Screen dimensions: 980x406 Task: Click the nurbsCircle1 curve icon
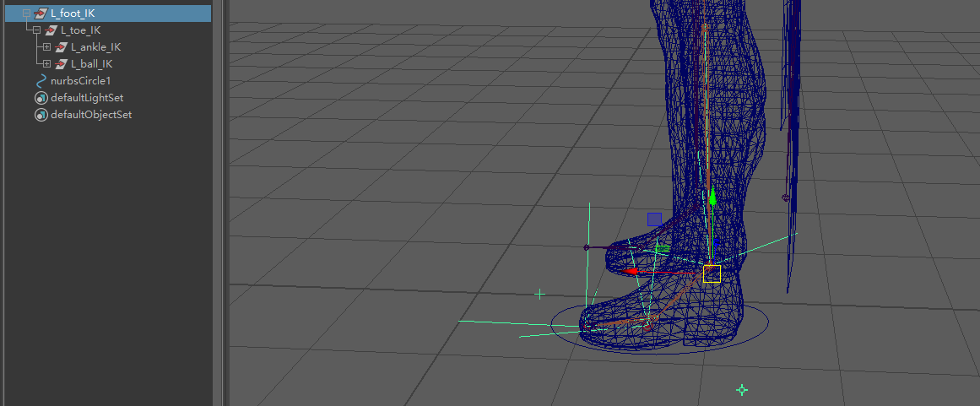click(x=41, y=80)
